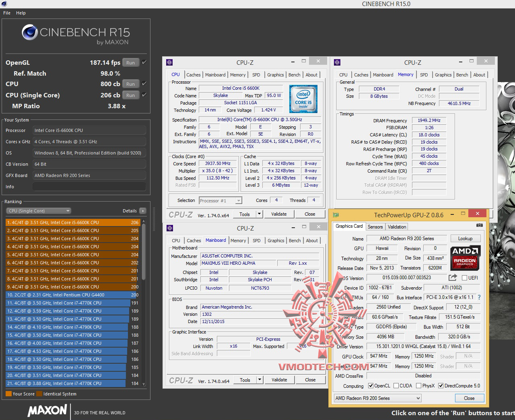The width and height of the screenshot is (515, 420).
Task: Click the Processor field Intel Core i5-6600K CPU
Action: click(89, 130)
